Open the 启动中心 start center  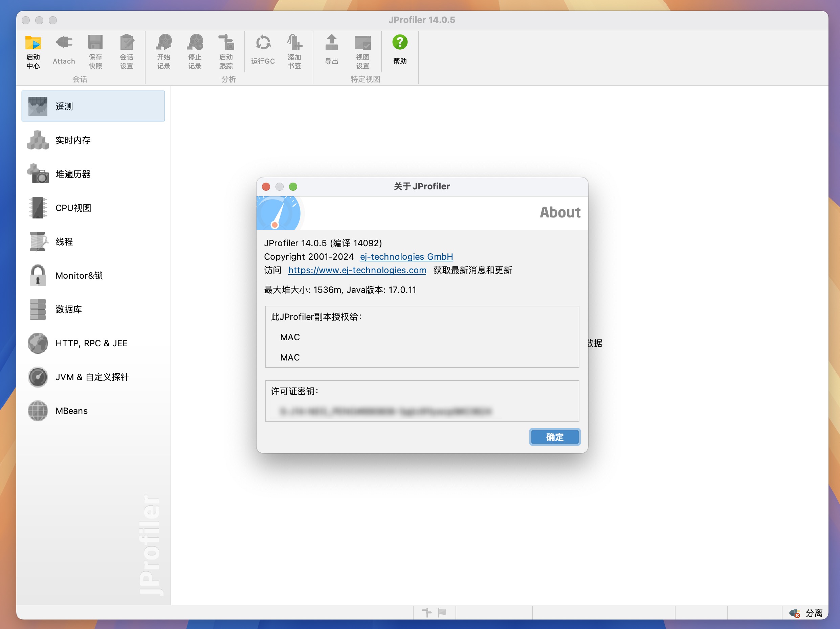(x=33, y=52)
